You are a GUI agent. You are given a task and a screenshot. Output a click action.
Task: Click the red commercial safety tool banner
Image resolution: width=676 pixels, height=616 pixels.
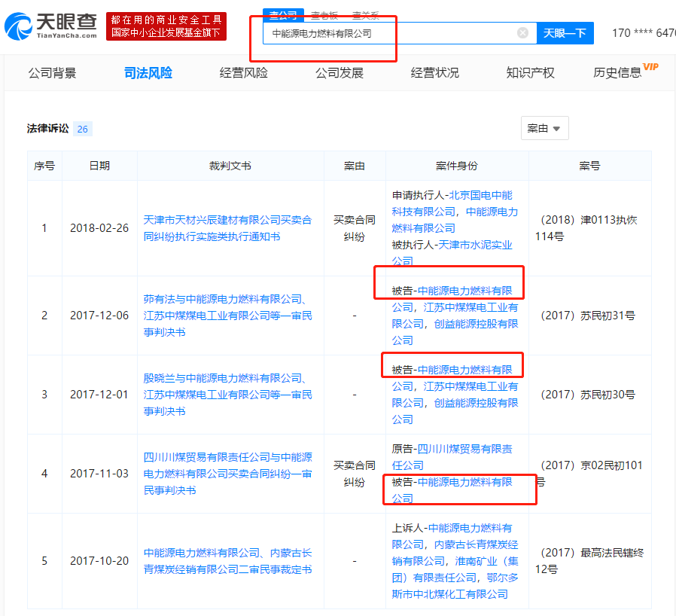pyautogui.click(x=166, y=26)
